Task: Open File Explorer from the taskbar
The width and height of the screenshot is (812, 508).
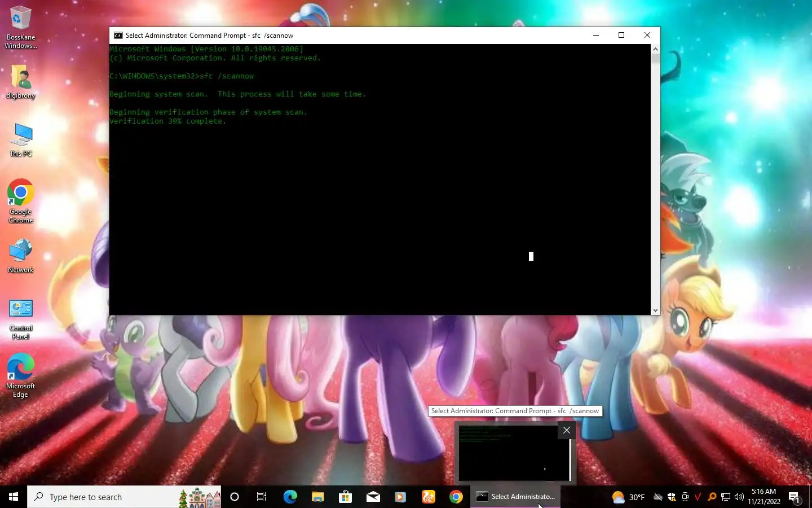Action: pos(317,497)
